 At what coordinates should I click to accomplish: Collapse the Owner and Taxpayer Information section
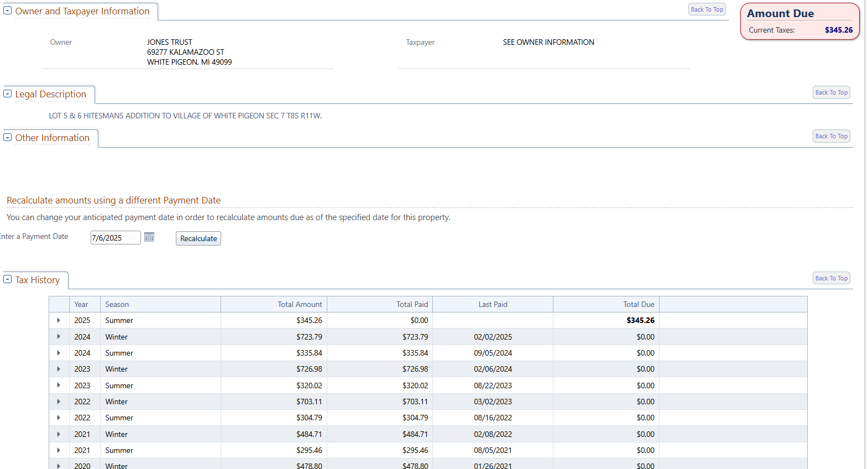pos(8,11)
